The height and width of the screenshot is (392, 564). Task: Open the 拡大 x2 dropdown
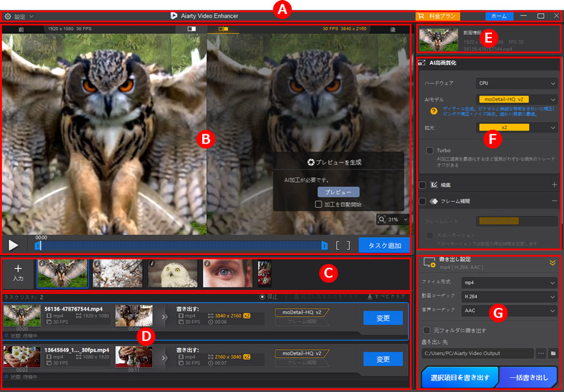coord(516,127)
